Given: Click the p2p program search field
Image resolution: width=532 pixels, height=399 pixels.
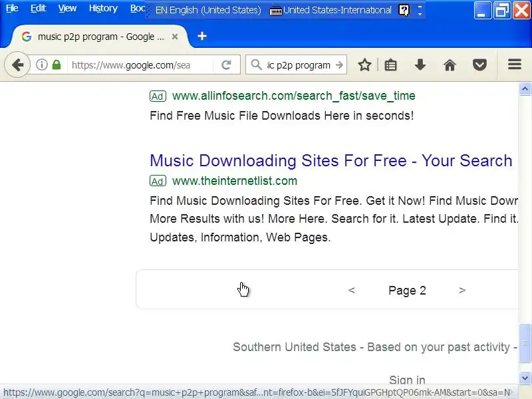Looking at the screenshot, I should click(x=299, y=65).
